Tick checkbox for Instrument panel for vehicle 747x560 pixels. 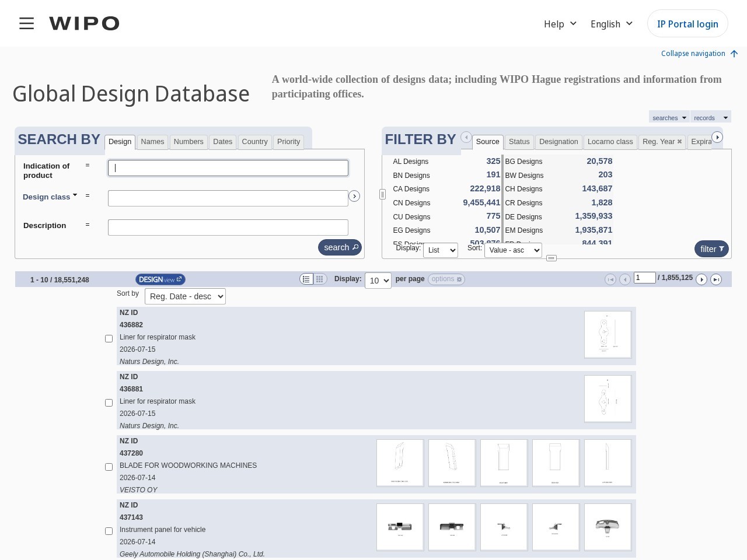point(109,531)
